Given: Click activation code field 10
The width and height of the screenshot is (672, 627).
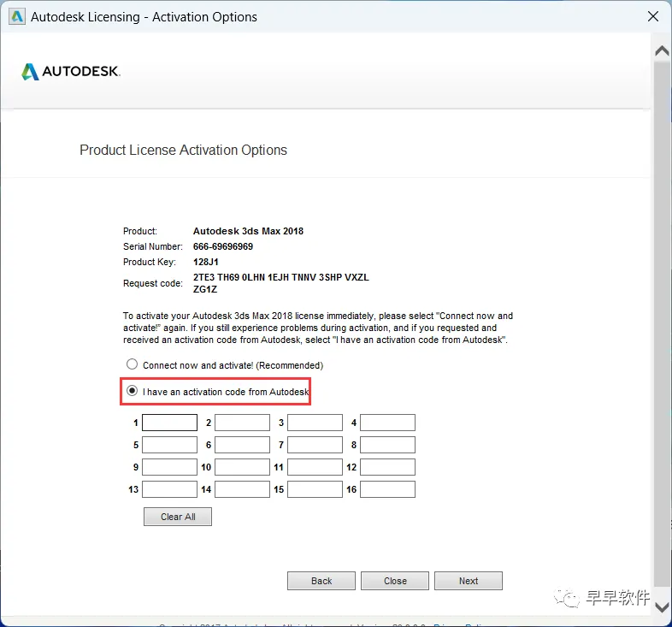Looking at the screenshot, I should pyautogui.click(x=242, y=467).
